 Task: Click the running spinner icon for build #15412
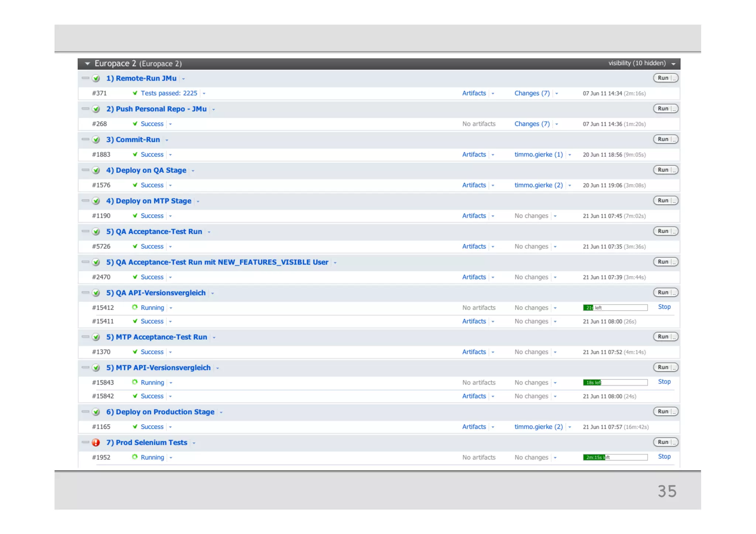[x=135, y=307]
